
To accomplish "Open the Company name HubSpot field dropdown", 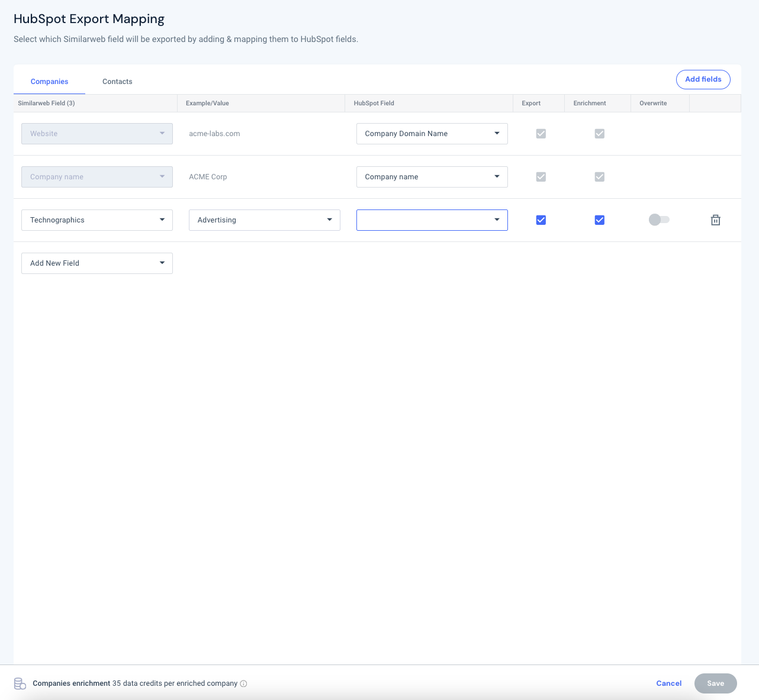I will (432, 177).
